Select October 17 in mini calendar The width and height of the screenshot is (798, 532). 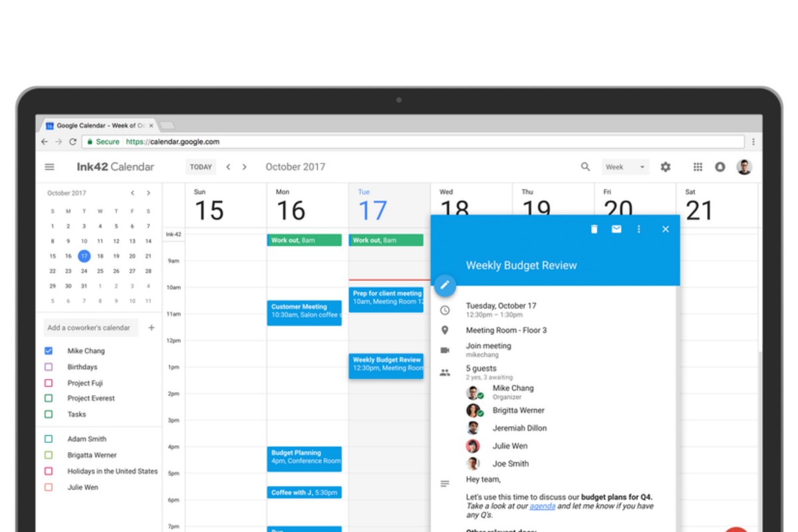84,255
